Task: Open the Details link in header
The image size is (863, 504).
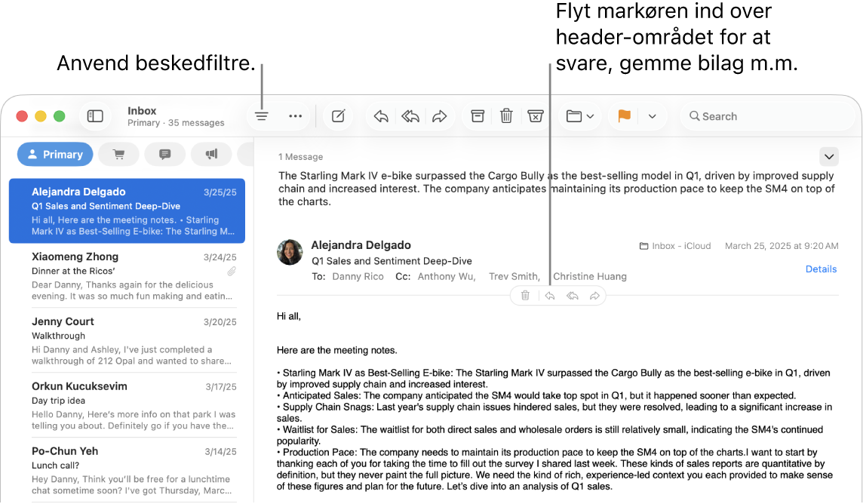Action: pyautogui.click(x=821, y=269)
